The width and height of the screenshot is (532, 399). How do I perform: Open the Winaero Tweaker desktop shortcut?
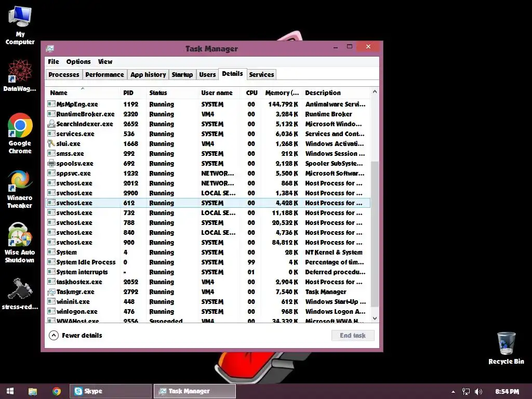click(20, 189)
